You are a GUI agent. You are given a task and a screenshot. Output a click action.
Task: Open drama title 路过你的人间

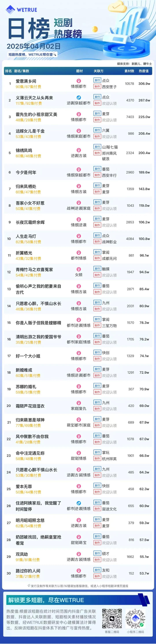point(28,571)
